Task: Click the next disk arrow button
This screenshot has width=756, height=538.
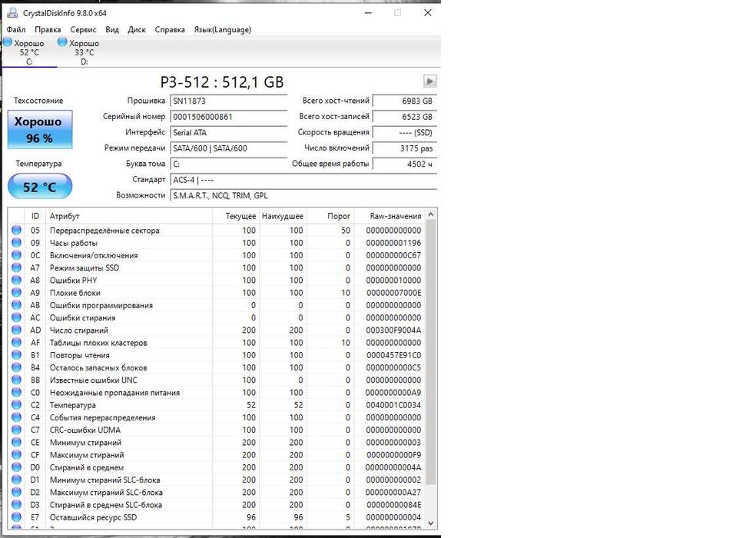Action: [x=429, y=81]
